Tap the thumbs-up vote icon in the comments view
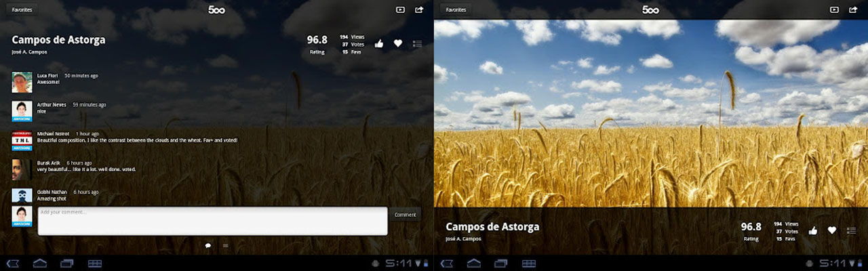Screen dimensions: 868x271 (x=379, y=43)
